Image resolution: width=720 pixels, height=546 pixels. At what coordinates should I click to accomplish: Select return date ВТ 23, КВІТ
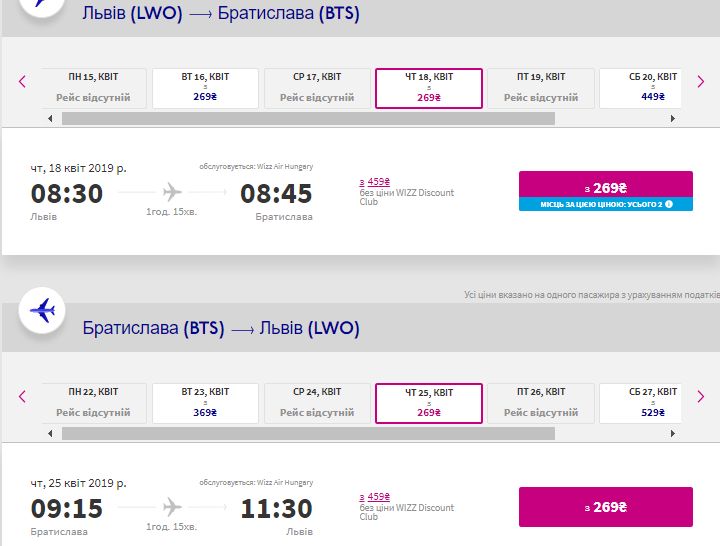[x=205, y=402]
